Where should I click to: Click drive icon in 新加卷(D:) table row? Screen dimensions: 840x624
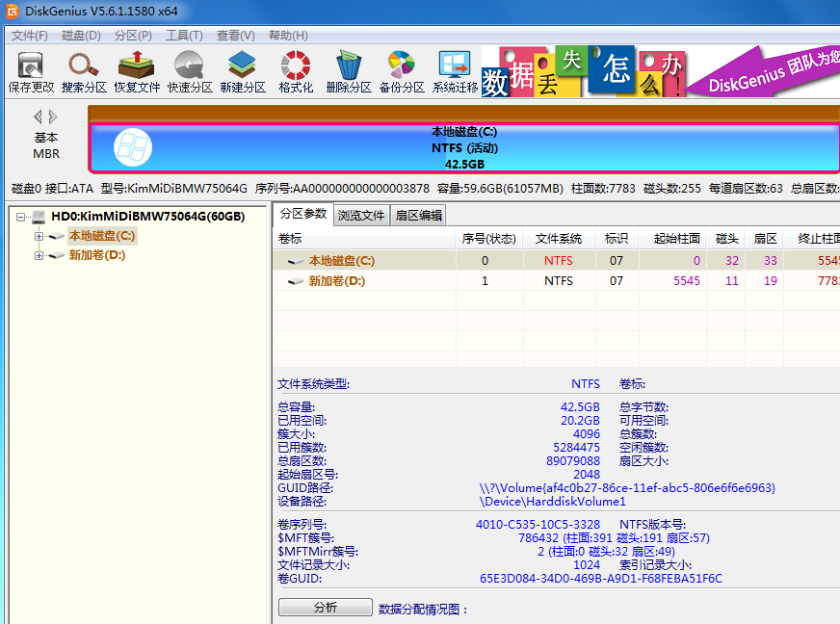[296, 281]
